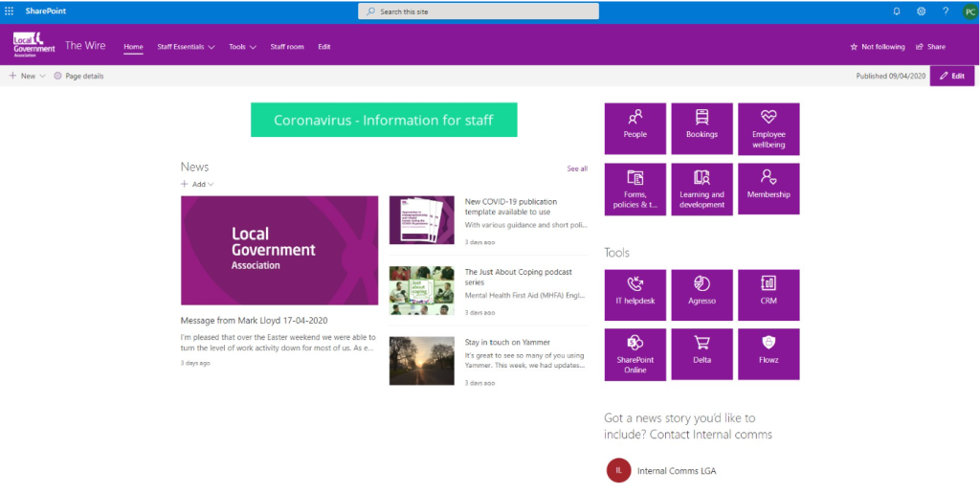Open Stay in touch on Yammer article
The image size is (980, 494).
pyautogui.click(x=507, y=342)
